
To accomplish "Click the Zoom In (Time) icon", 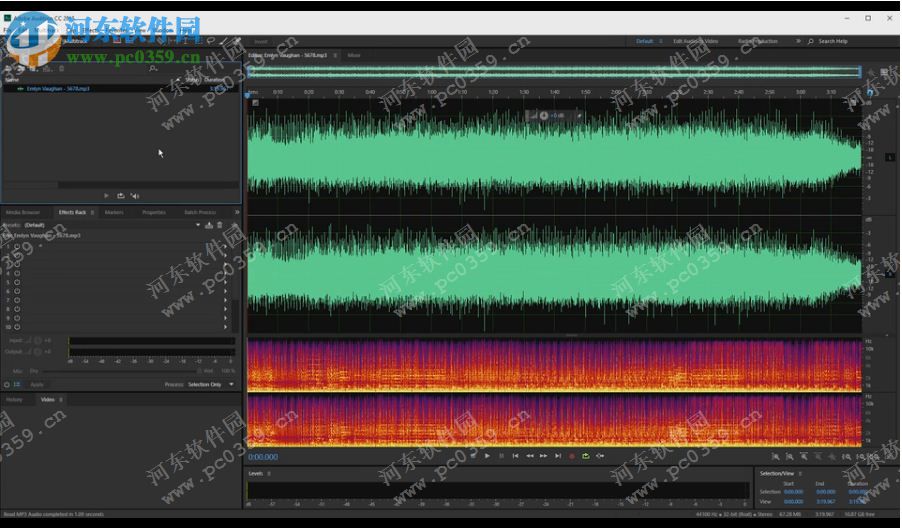I will click(x=804, y=457).
